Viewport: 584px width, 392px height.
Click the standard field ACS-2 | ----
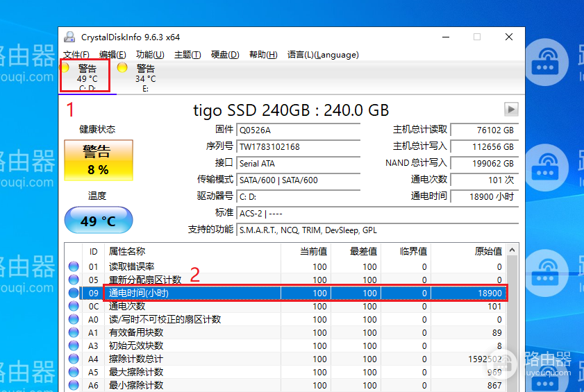[378, 214]
